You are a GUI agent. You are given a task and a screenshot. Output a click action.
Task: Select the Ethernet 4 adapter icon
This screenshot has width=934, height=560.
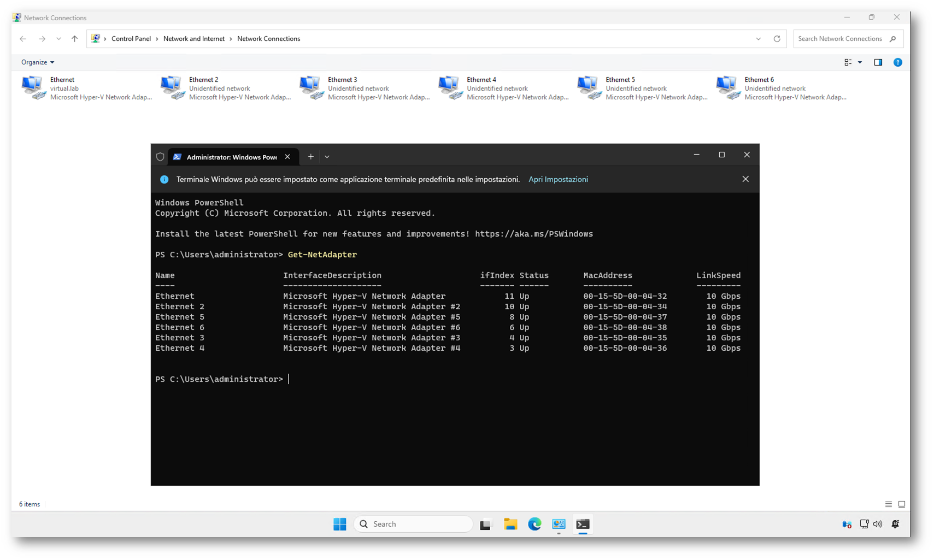point(449,87)
